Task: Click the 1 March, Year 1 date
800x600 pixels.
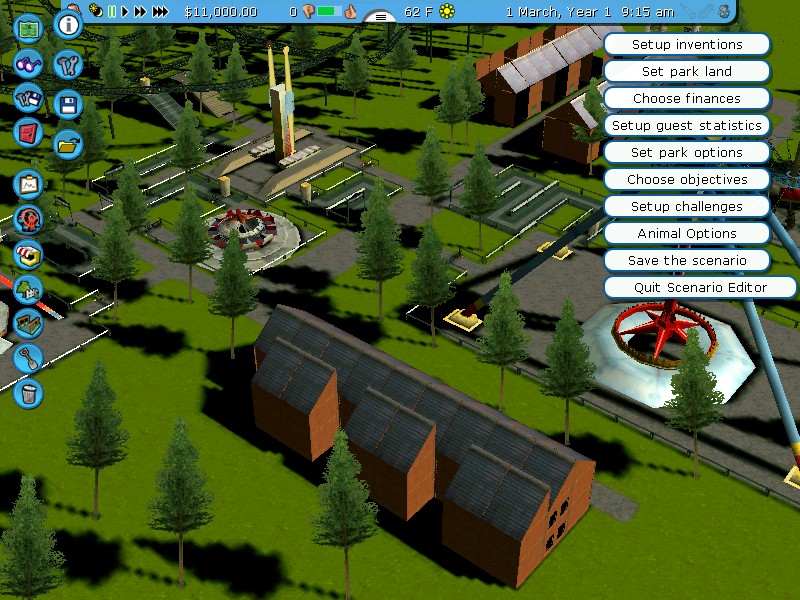Action: coord(558,12)
